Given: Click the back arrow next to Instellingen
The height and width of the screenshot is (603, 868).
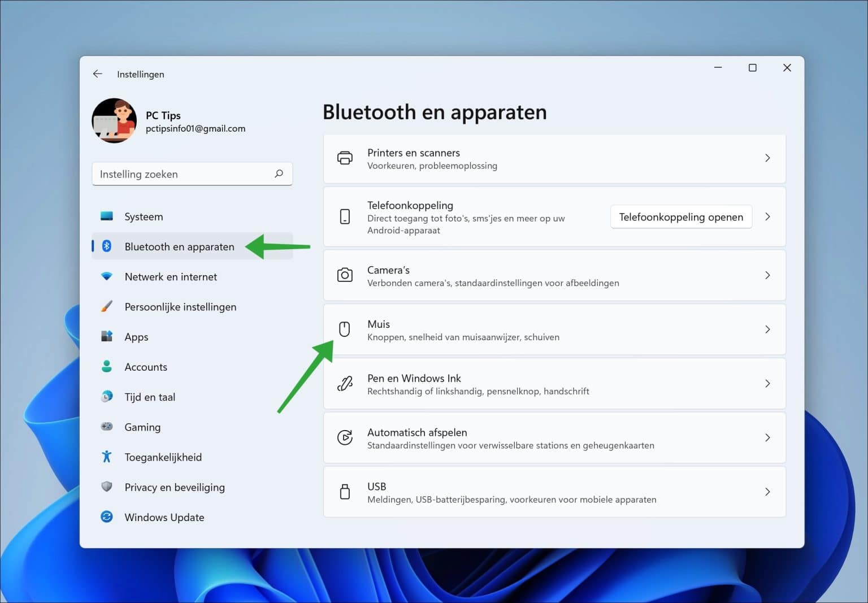Looking at the screenshot, I should click(x=97, y=73).
